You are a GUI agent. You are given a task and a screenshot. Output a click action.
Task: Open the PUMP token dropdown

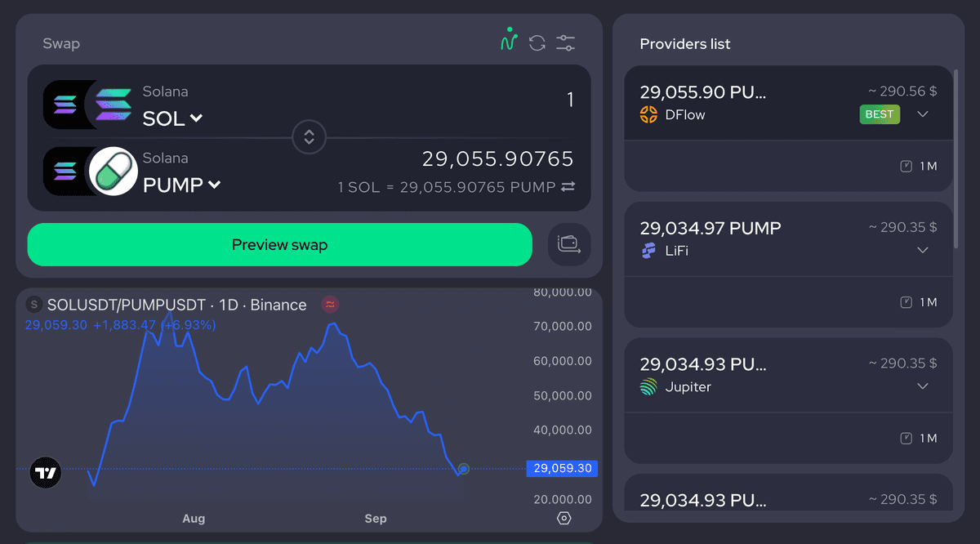pos(181,185)
